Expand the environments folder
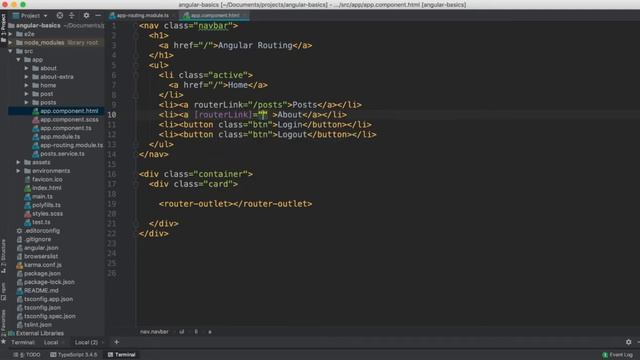This screenshot has width=640, height=360. coord(18,171)
